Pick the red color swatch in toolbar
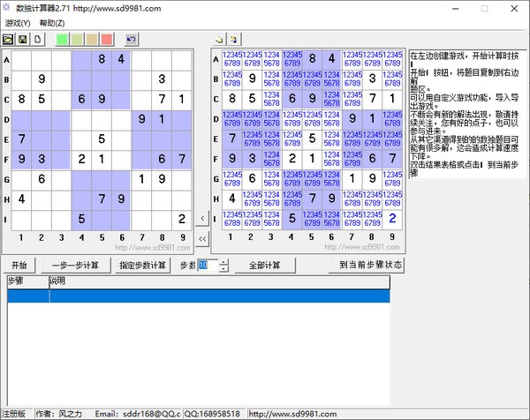The height and width of the screenshot is (420, 530). point(107,40)
